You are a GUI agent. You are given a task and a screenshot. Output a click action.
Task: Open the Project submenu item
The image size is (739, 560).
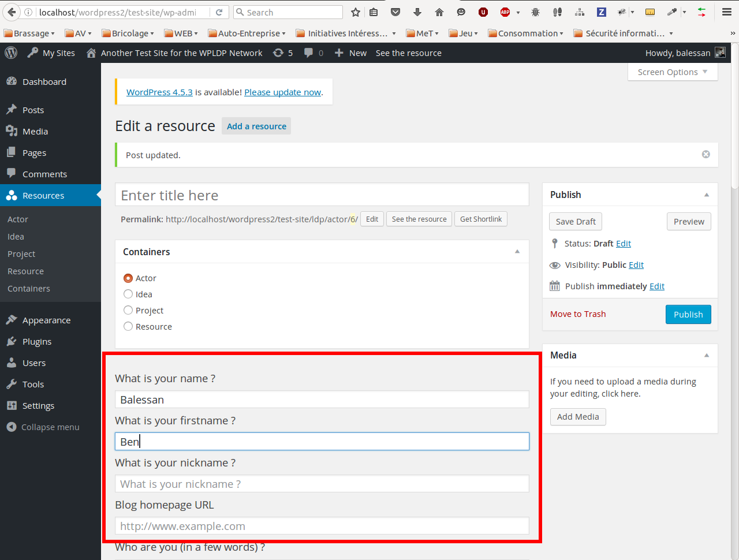click(x=21, y=253)
